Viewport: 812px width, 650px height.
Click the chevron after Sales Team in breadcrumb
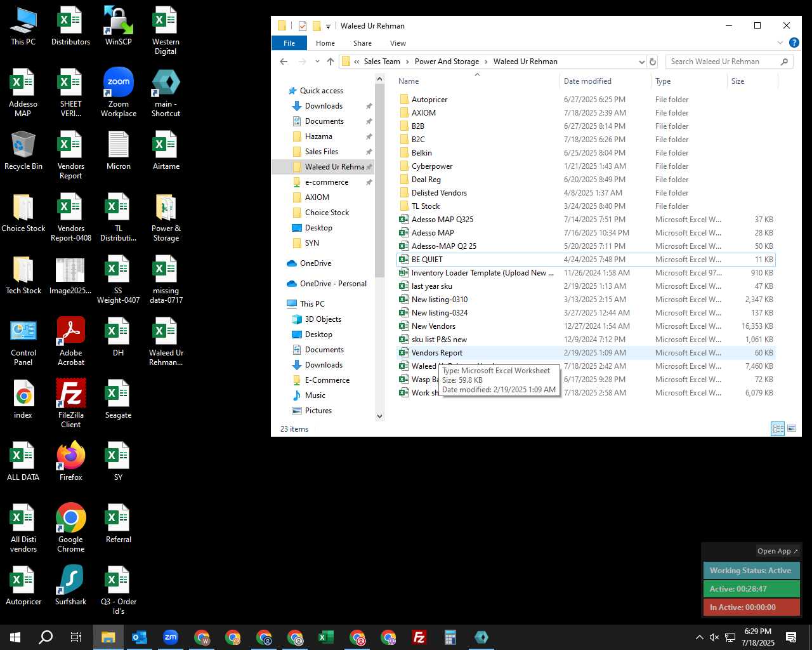tap(407, 62)
